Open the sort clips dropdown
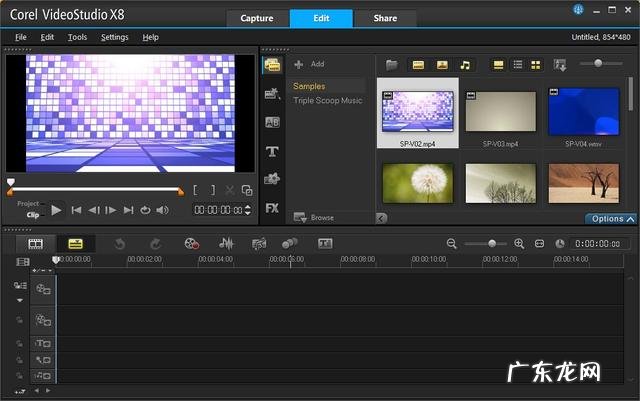 pyautogui.click(x=559, y=65)
